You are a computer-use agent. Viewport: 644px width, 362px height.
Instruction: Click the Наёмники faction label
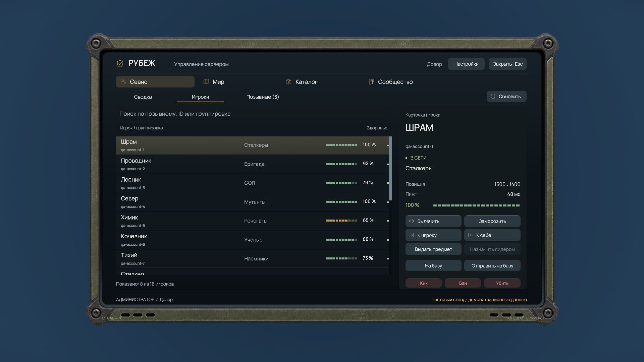256,258
